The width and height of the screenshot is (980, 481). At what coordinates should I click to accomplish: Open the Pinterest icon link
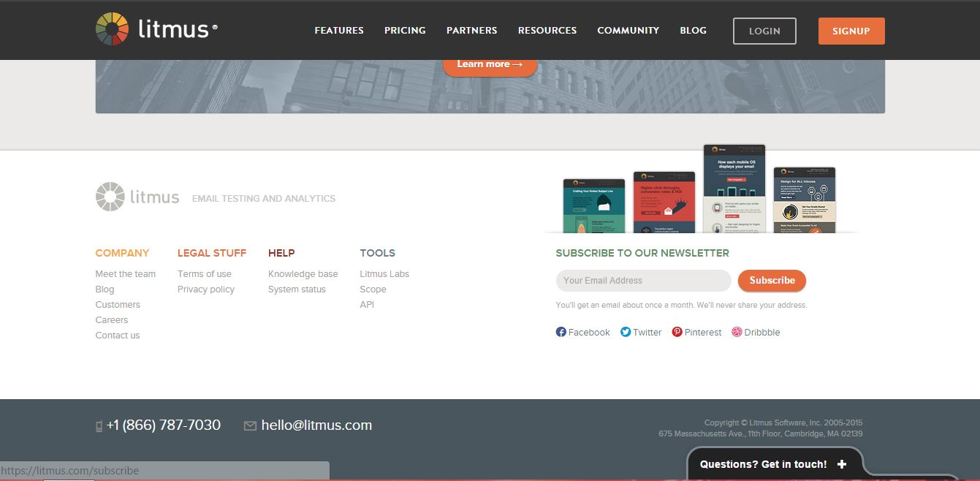(x=677, y=332)
